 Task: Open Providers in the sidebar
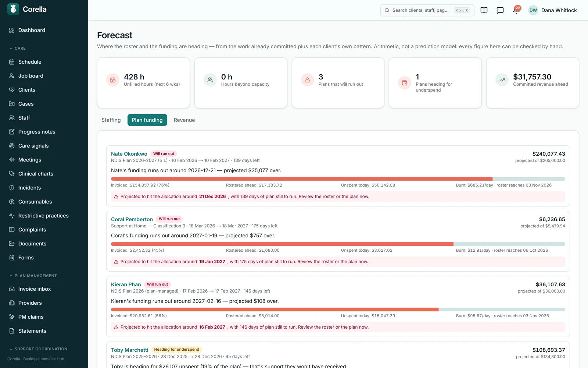(44, 303)
